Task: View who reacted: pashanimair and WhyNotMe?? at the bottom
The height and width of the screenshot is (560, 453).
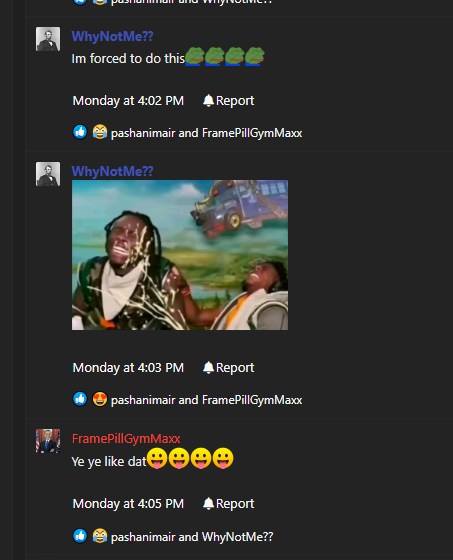Action: pyautogui.click(x=192, y=537)
